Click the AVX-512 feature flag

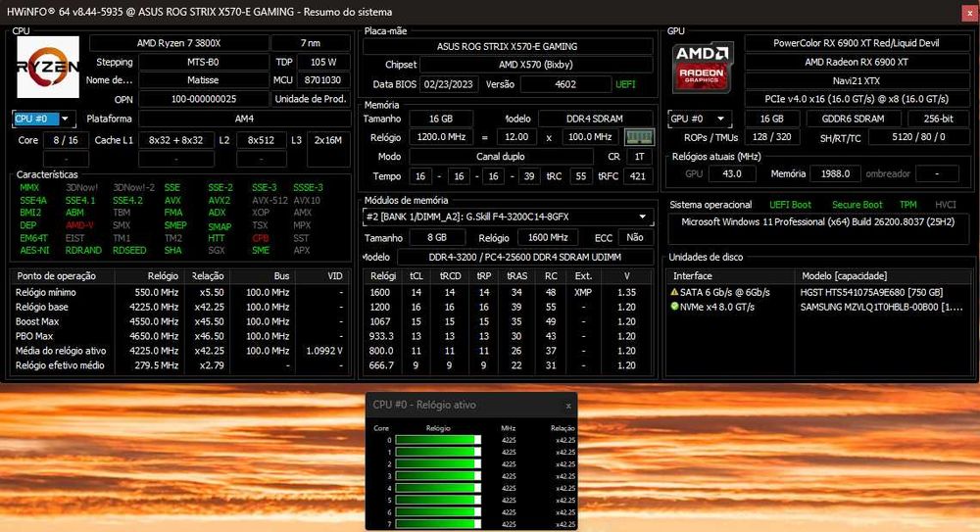coord(270,201)
